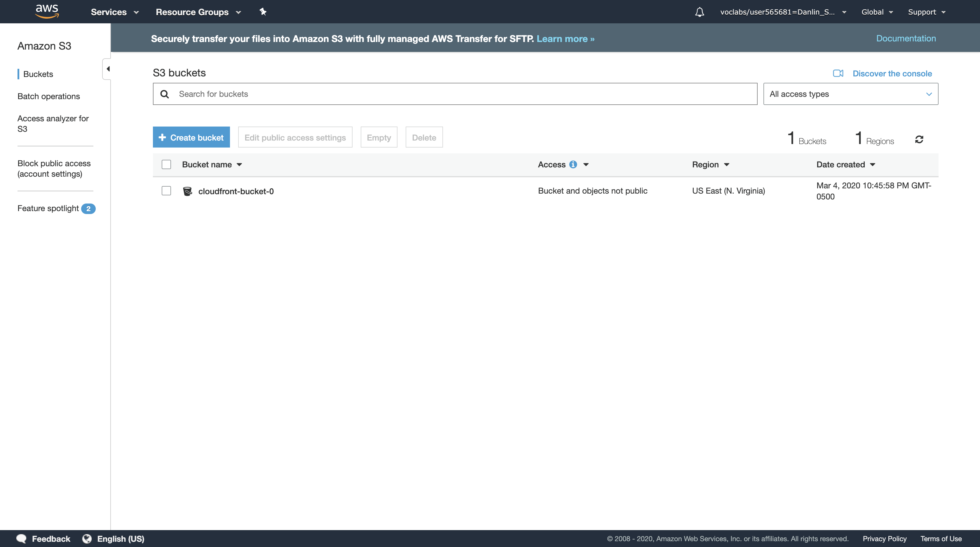The width and height of the screenshot is (980, 547).
Task: Click the Create bucket button
Action: (x=191, y=137)
